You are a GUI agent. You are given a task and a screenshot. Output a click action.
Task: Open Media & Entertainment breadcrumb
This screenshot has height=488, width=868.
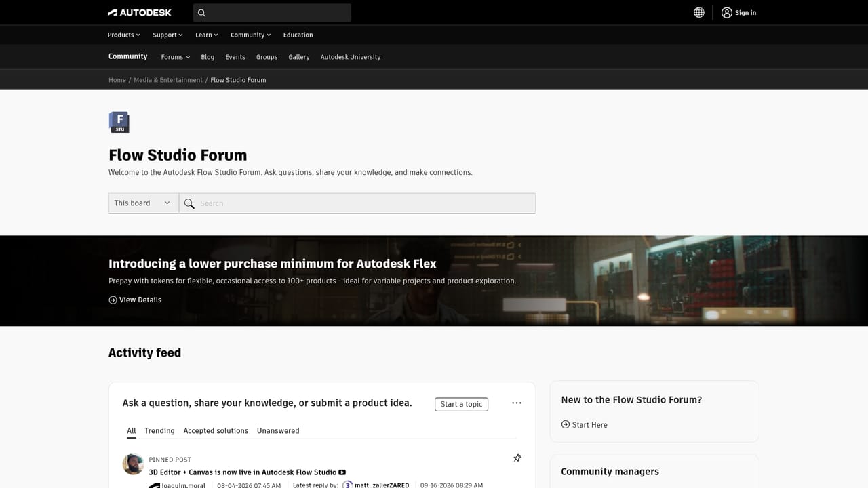[x=168, y=80]
